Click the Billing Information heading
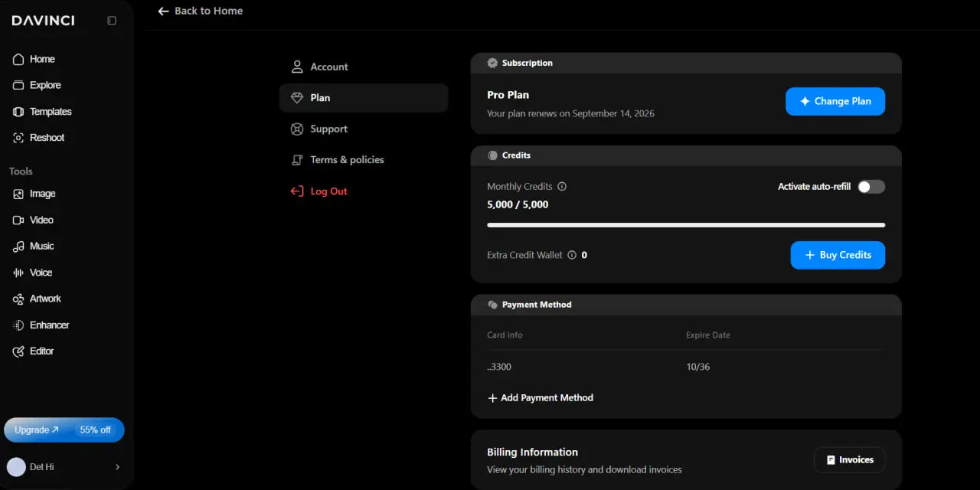 pos(532,452)
